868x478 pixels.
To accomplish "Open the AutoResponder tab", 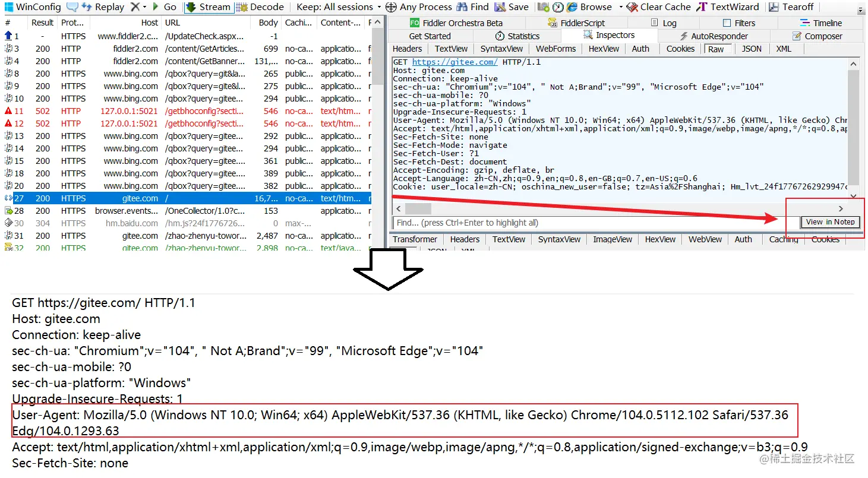I will pyautogui.click(x=714, y=36).
